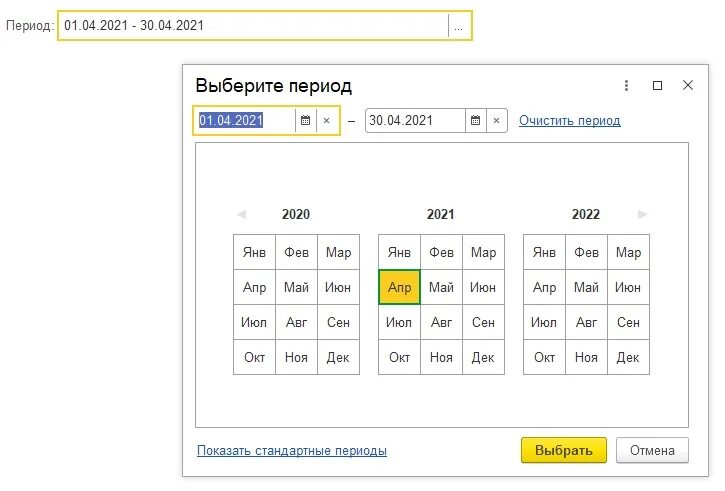Screen dimensions: 725x491
Task: Open Показать стандартные периоды link
Action: pos(292,450)
